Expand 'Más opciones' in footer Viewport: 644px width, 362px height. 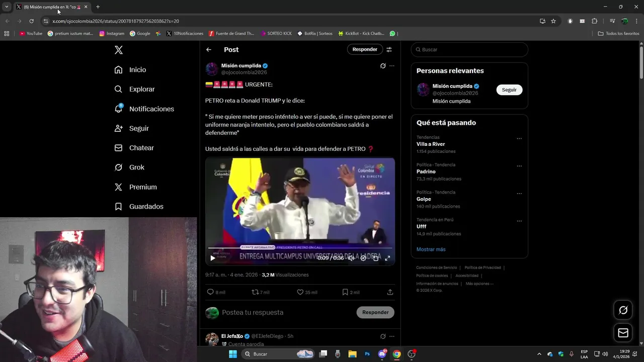click(479, 284)
